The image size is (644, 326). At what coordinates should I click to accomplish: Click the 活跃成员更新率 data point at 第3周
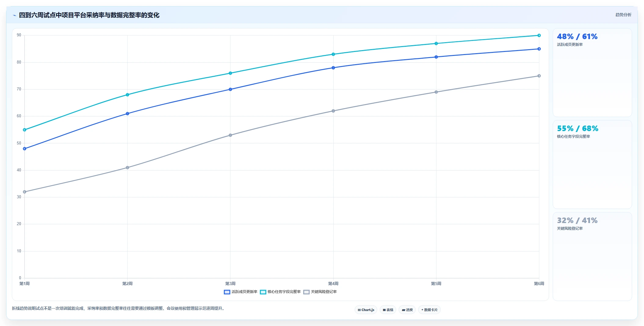tap(230, 90)
